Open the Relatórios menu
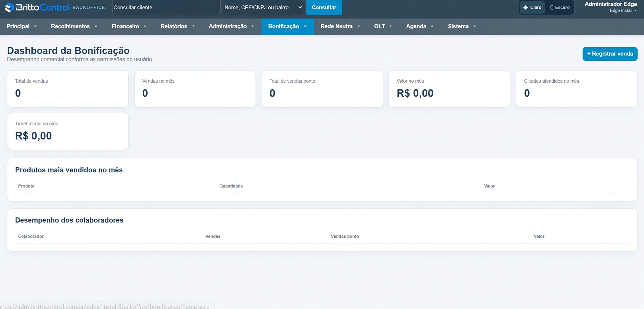 pos(177,26)
